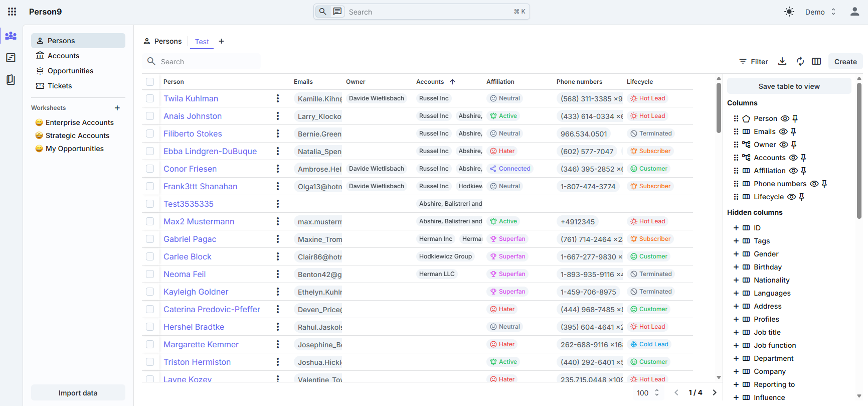
Task: Open the Demo workspace switcher
Action: 820,12
